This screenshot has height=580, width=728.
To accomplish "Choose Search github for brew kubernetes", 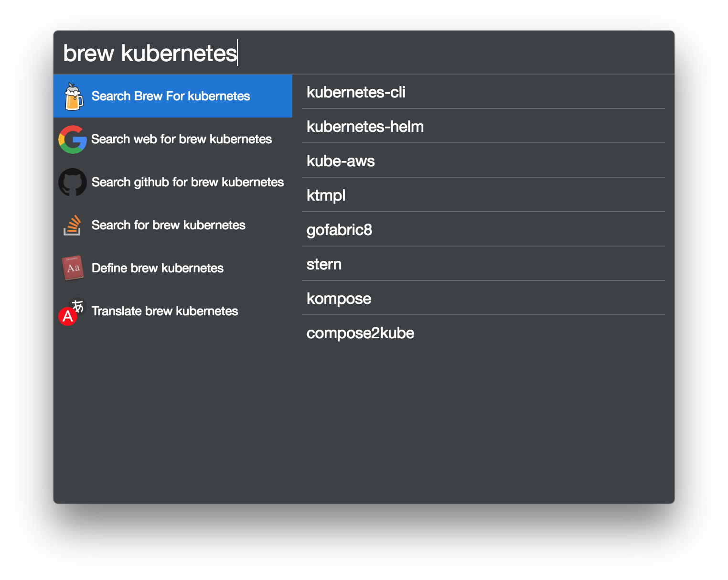I will tap(173, 182).
